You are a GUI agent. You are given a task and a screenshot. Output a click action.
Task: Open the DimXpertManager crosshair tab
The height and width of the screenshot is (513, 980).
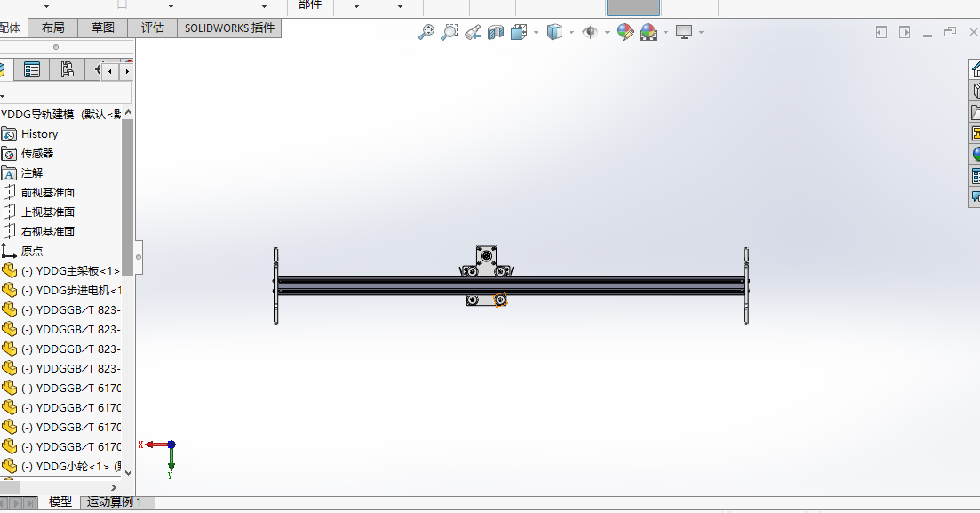click(x=97, y=69)
